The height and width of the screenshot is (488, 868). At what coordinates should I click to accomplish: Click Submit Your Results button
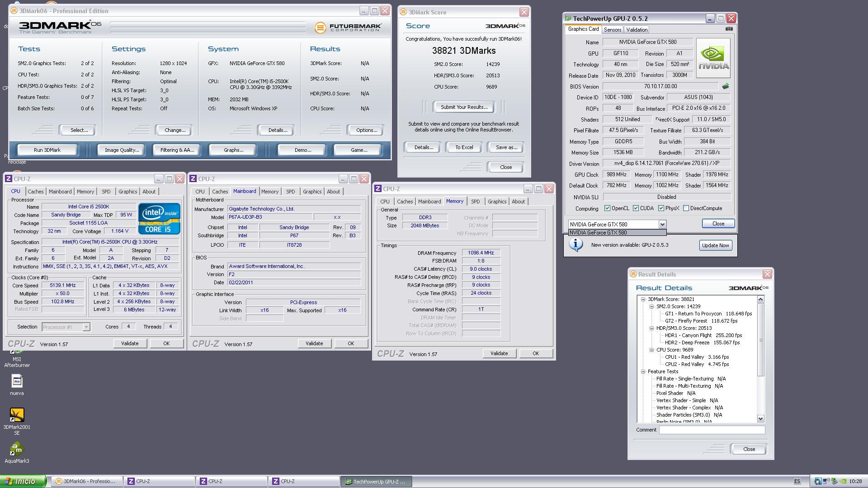464,107
